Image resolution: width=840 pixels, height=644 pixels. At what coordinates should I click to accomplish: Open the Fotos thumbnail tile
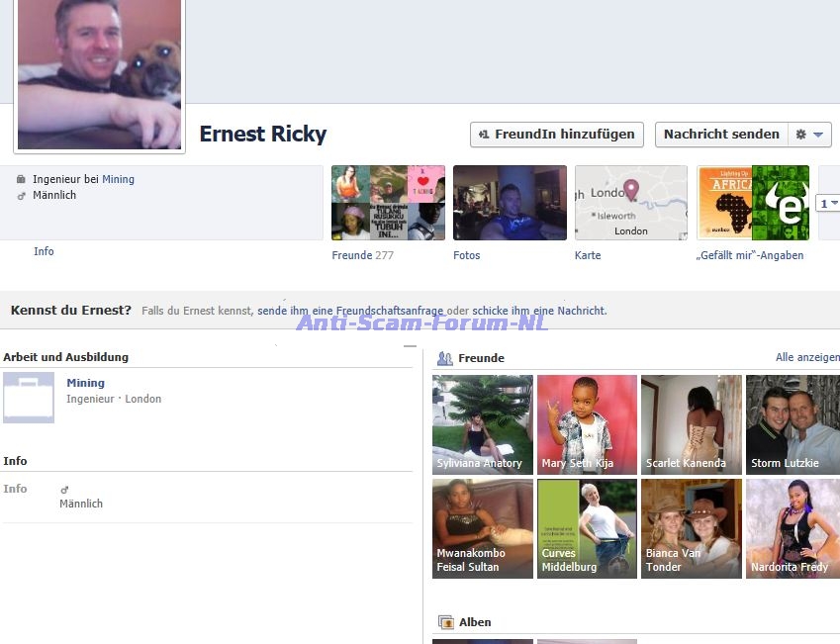(x=510, y=203)
